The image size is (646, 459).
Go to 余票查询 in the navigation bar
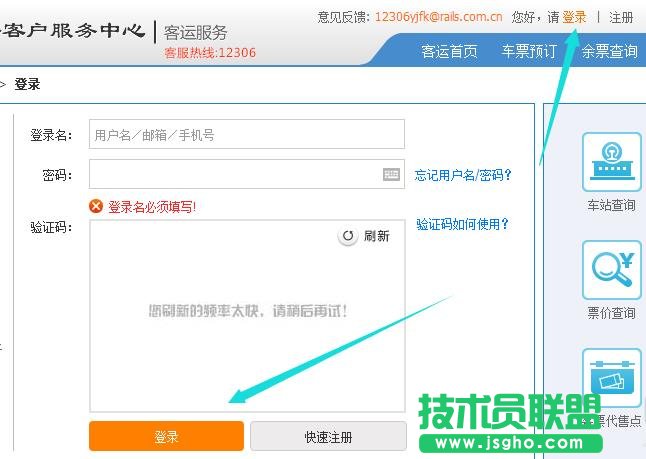[609, 52]
